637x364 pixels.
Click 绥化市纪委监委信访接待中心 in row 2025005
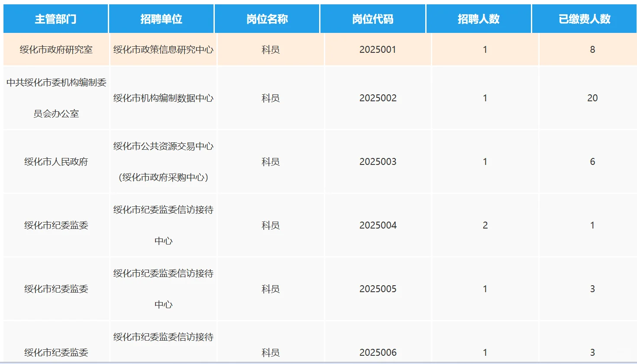pyautogui.click(x=163, y=289)
